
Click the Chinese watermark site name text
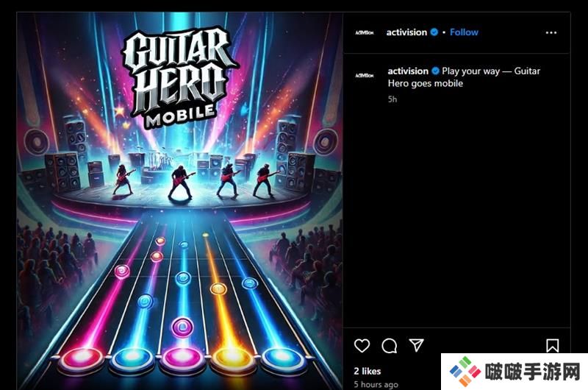pos(533,372)
